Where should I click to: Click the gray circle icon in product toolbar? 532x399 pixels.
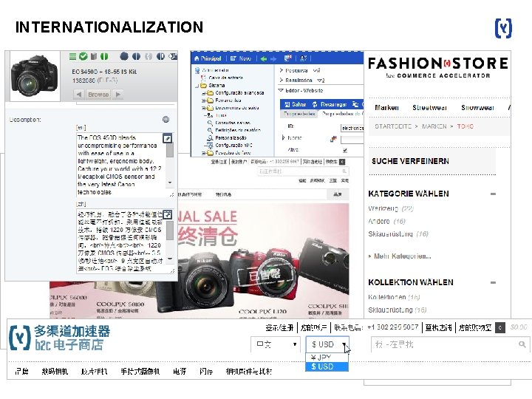tap(149, 56)
